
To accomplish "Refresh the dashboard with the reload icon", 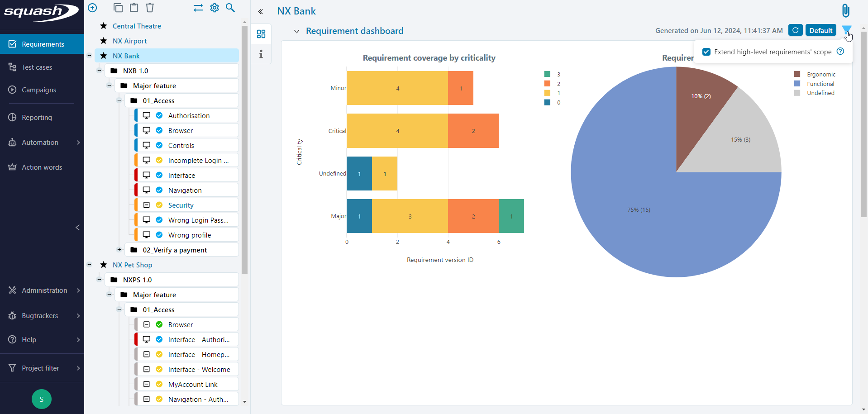I will click(x=795, y=30).
